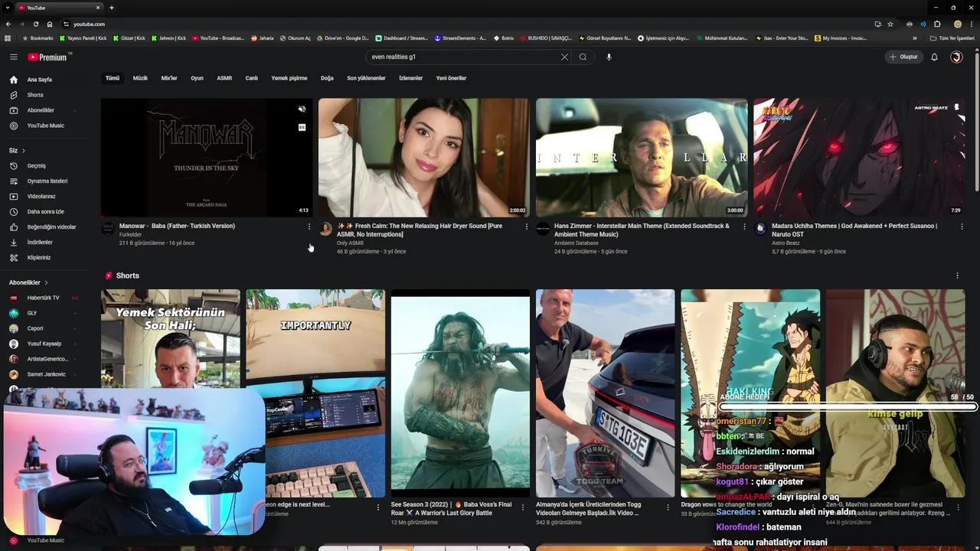
Task: Open the Togg car Shorts thumbnail
Action: (605, 393)
